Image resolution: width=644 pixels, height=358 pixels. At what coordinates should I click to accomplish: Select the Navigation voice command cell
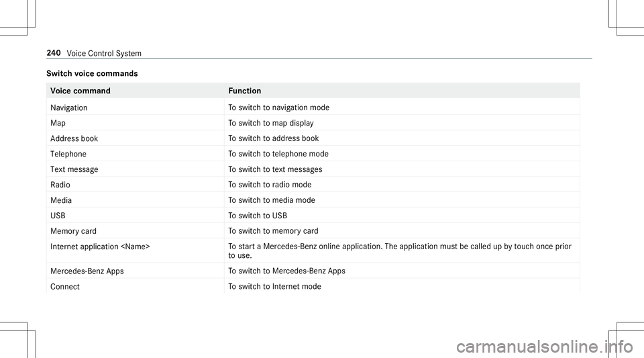coord(68,107)
